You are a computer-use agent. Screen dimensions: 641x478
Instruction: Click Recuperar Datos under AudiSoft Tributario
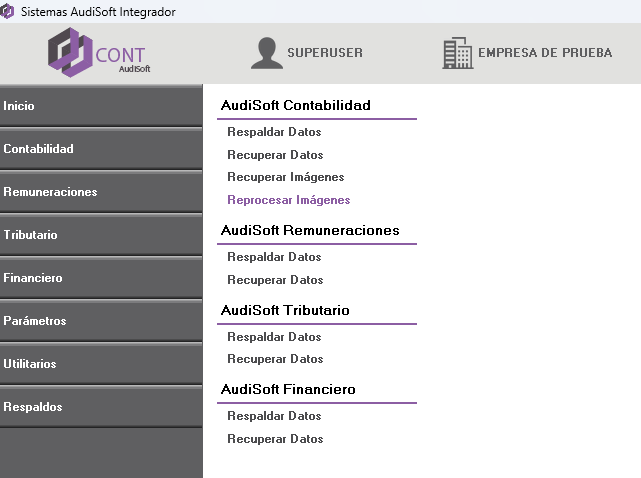click(x=275, y=359)
